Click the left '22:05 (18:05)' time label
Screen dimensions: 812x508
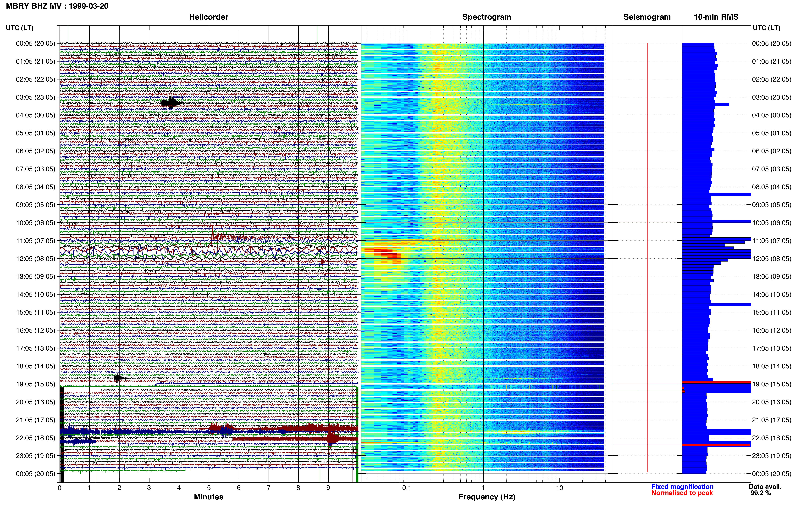point(35,438)
